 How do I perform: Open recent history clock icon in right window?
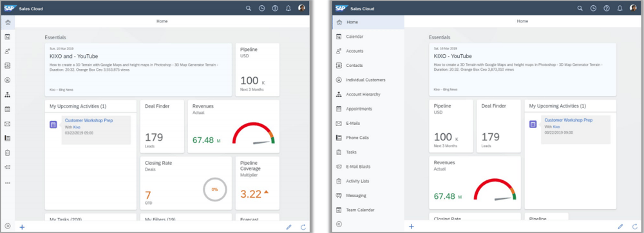point(593,8)
